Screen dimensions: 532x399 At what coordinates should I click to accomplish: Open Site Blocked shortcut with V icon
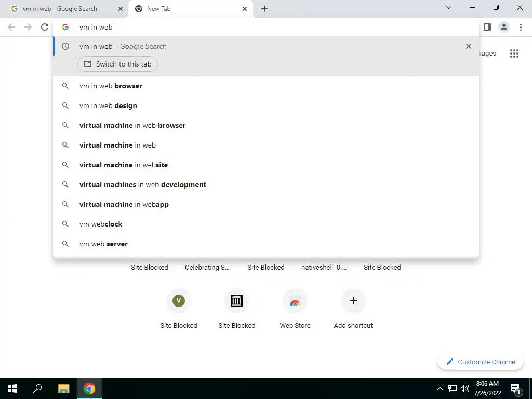[x=179, y=309]
